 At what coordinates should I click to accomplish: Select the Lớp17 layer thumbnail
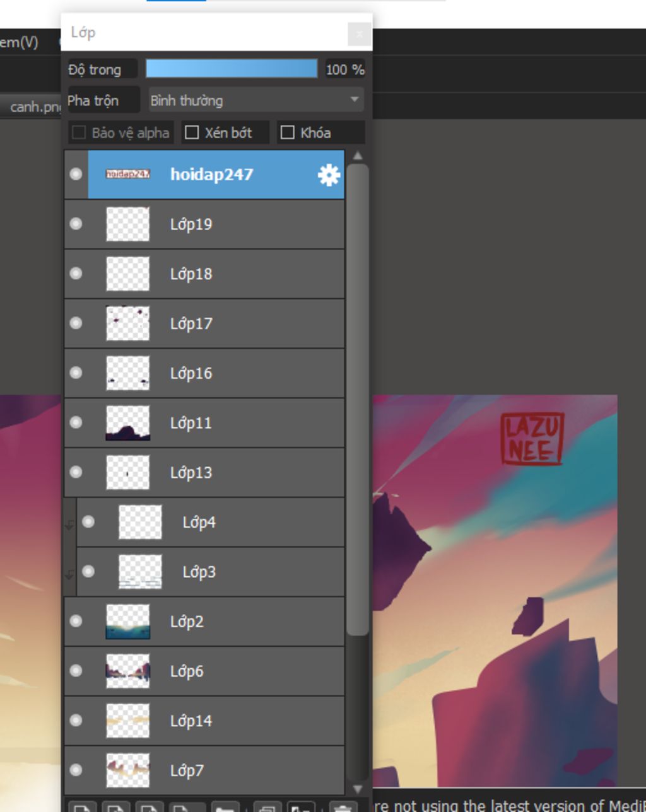click(x=128, y=323)
